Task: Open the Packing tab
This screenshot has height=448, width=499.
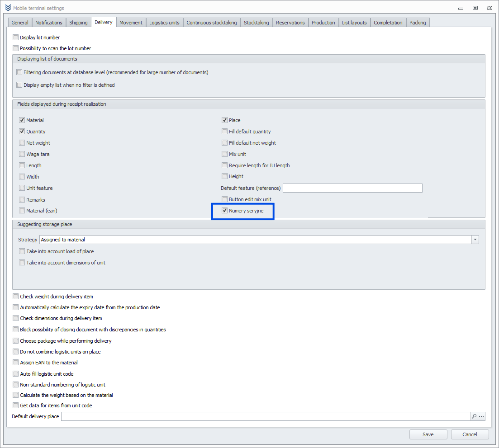Action: pos(418,23)
